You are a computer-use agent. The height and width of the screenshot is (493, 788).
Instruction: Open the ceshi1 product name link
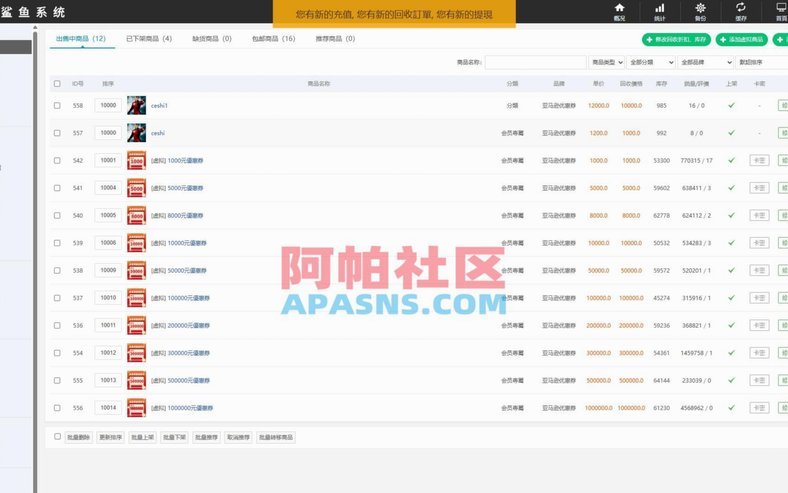(159, 106)
